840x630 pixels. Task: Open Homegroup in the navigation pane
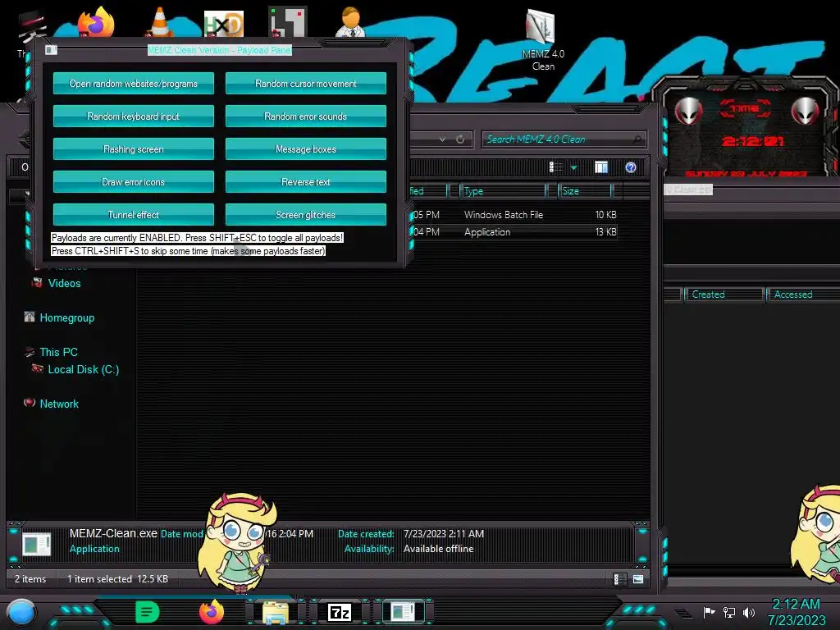[67, 317]
